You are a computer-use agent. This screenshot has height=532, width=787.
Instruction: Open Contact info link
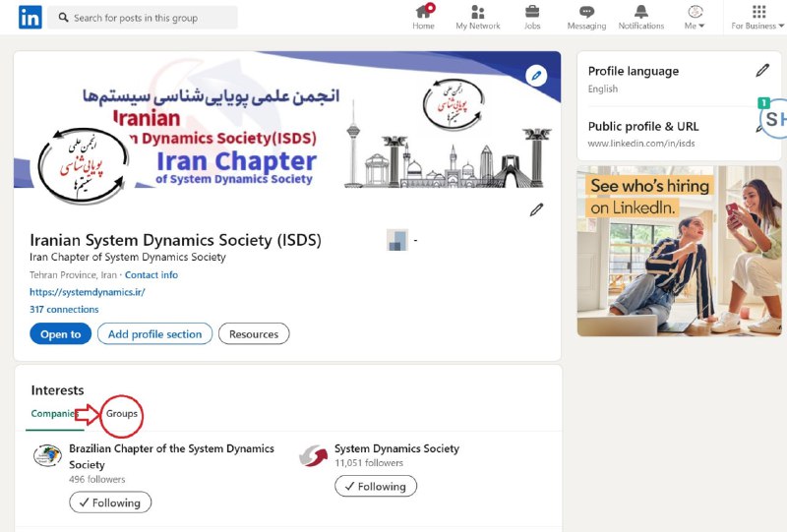click(151, 275)
